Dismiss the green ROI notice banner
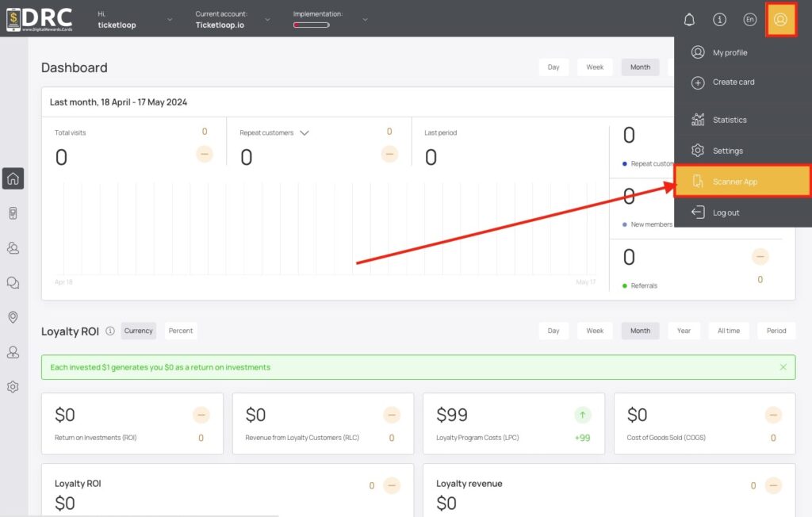Viewport: 812px width, 517px height. [783, 367]
